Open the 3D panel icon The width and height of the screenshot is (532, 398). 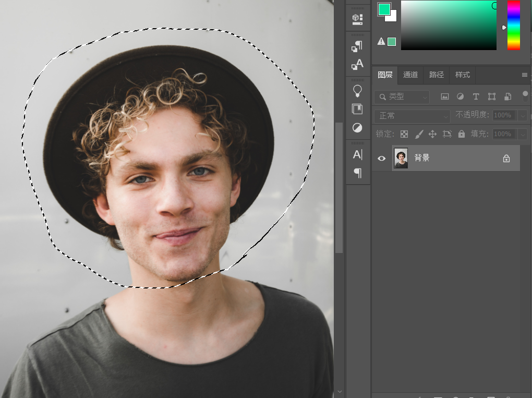click(358, 19)
